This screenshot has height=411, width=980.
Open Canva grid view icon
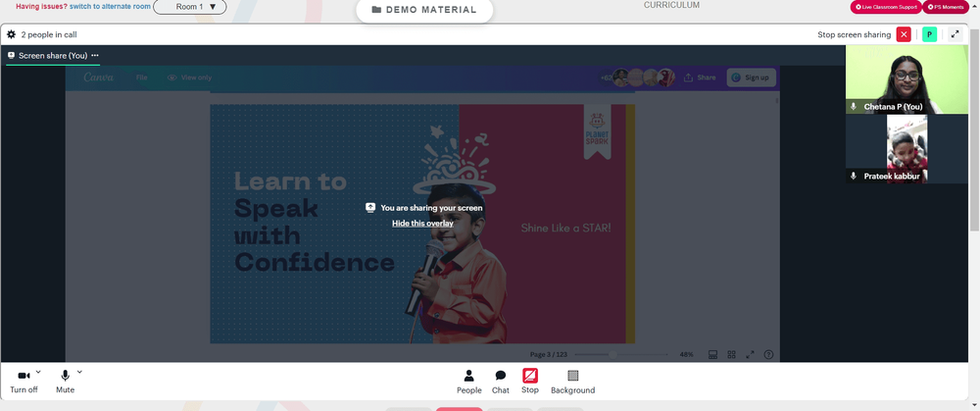[x=731, y=355]
